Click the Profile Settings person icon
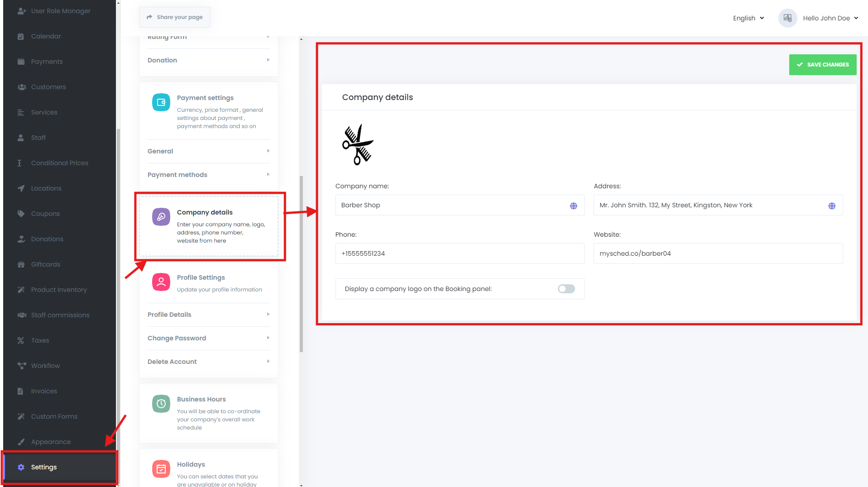868x487 pixels. click(161, 282)
